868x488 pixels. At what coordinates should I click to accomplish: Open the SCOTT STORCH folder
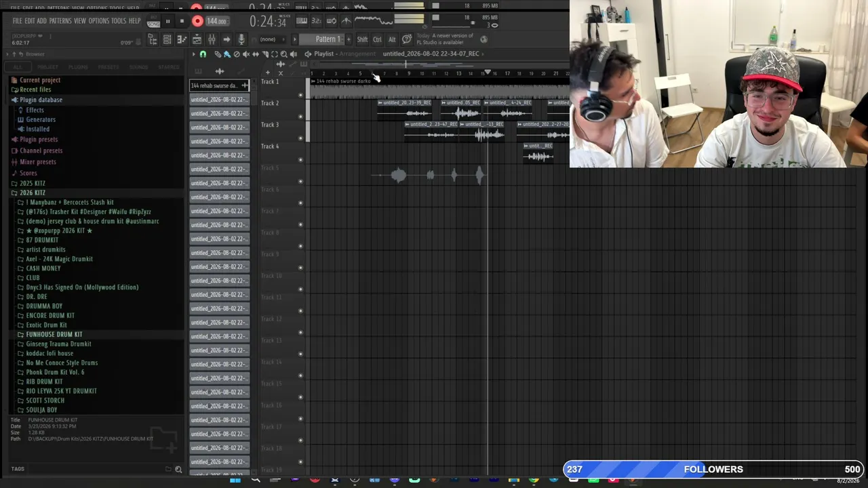pyautogui.click(x=45, y=401)
